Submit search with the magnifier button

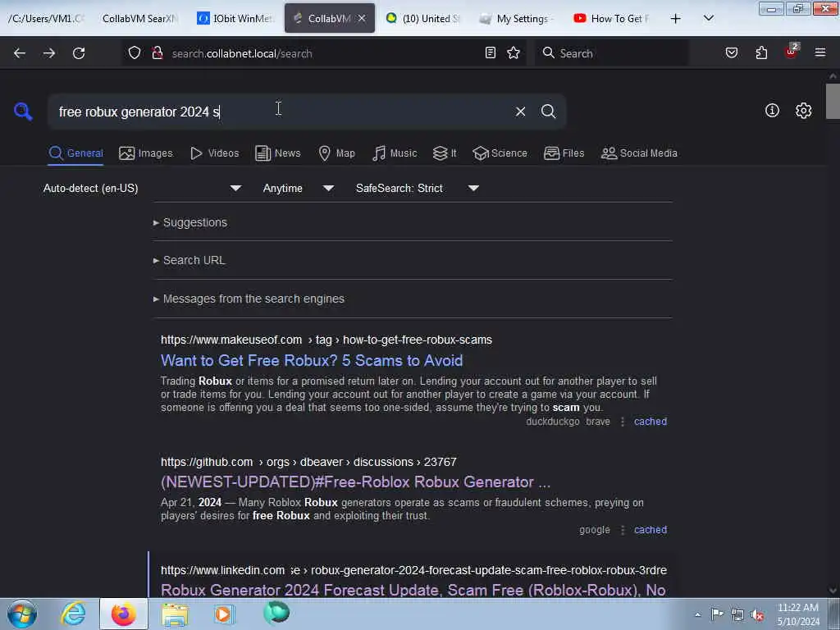(548, 112)
